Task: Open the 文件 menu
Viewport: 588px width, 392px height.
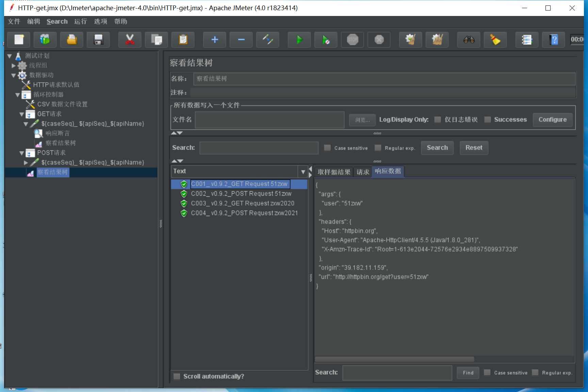Action: pos(14,21)
